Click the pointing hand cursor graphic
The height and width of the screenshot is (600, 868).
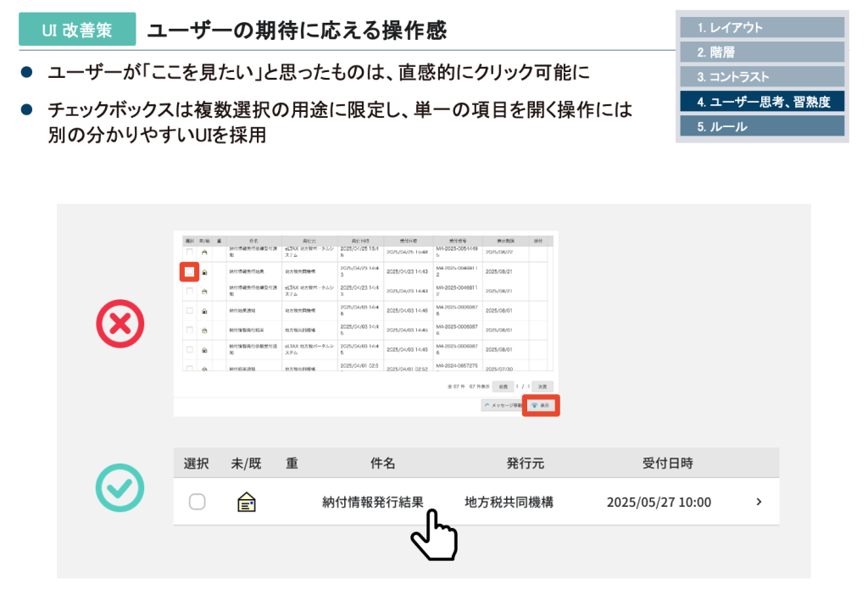pyautogui.click(x=434, y=536)
